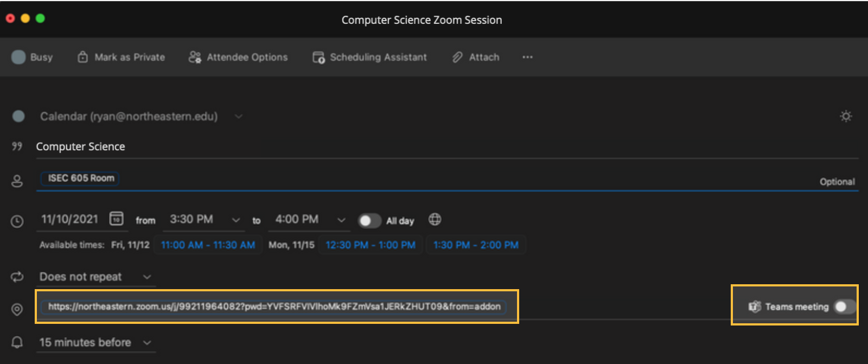The width and height of the screenshot is (868, 364).
Task: Click the Mark as Private lock icon
Action: click(82, 58)
